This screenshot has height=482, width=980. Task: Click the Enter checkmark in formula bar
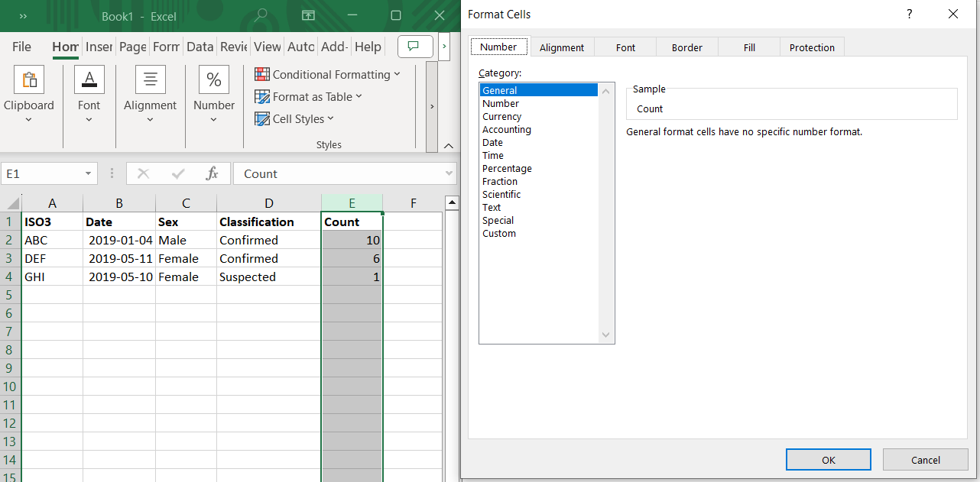[x=178, y=173]
